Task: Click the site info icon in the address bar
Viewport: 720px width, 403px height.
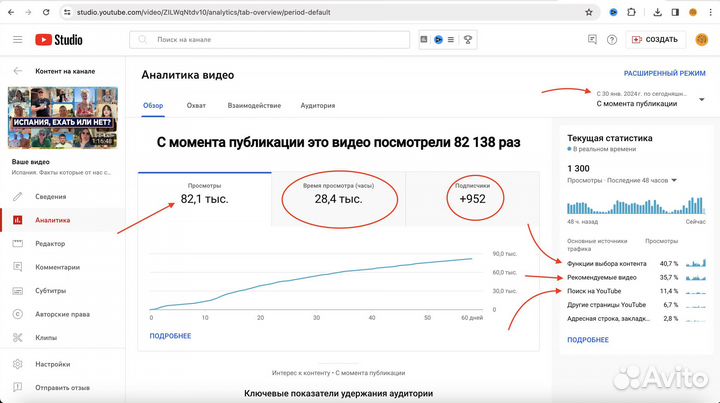Action: [x=68, y=12]
